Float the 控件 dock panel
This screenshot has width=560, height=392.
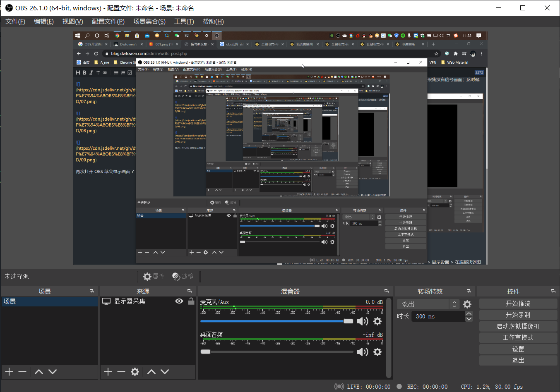[553, 291]
